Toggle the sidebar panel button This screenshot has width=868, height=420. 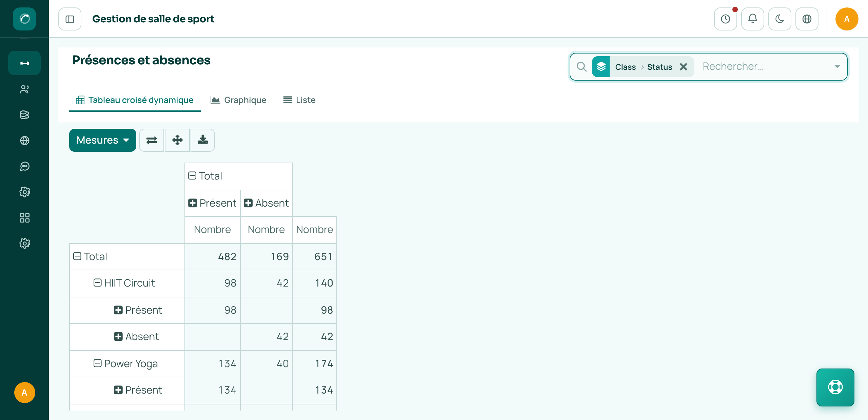point(70,19)
